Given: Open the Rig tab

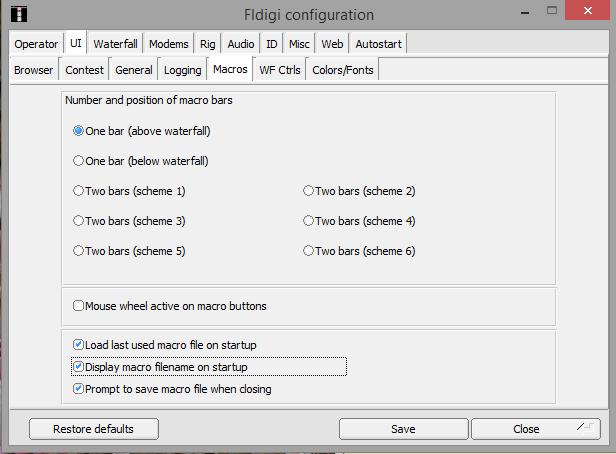Looking at the screenshot, I should pyautogui.click(x=207, y=44).
